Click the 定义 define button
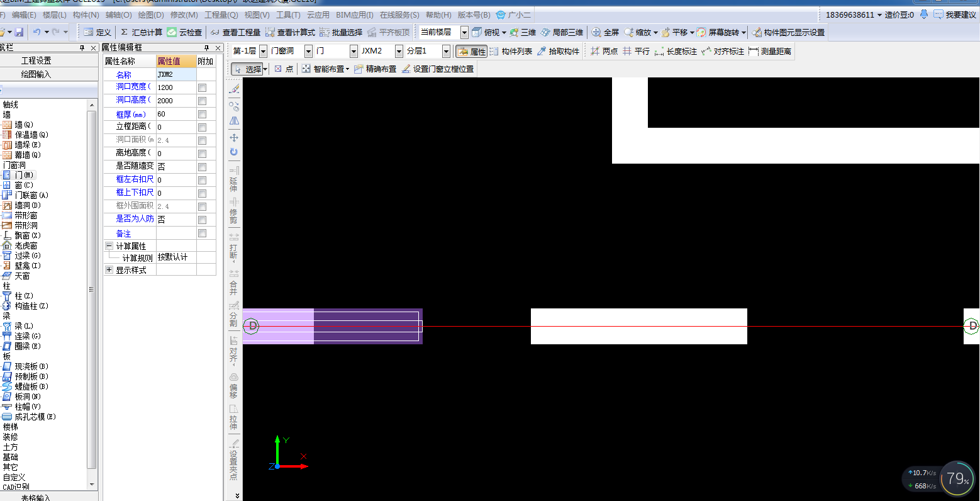980x501 pixels. [97, 32]
